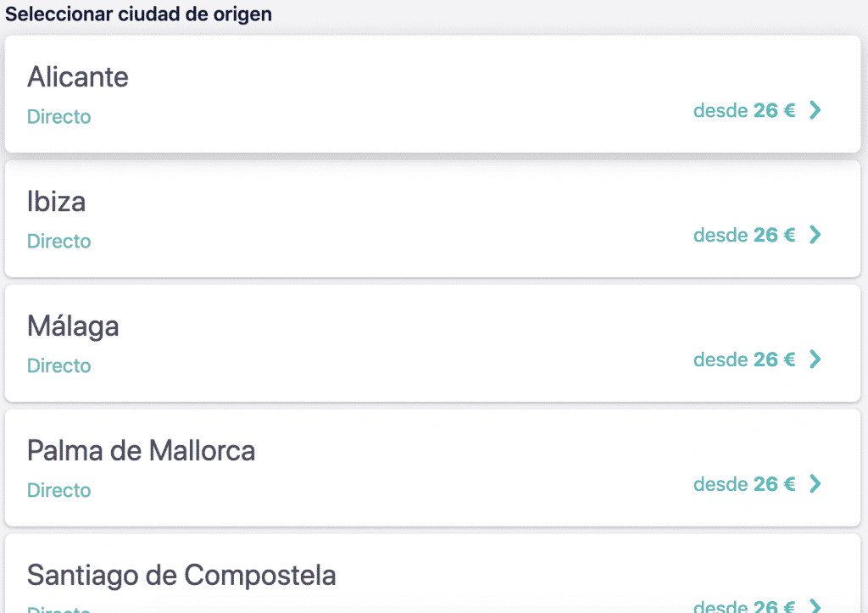
Task: Pick Palma de Mallorca as origin
Action: (141, 451)
